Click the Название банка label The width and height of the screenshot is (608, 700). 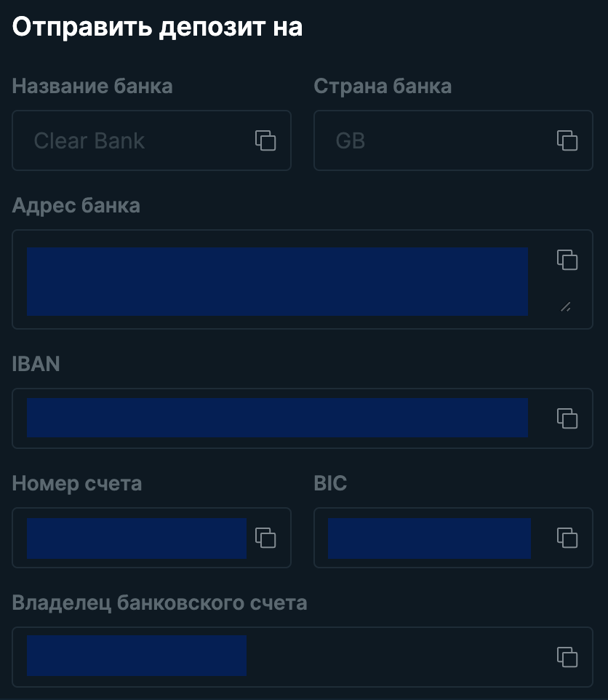click(x=92, y=86)
